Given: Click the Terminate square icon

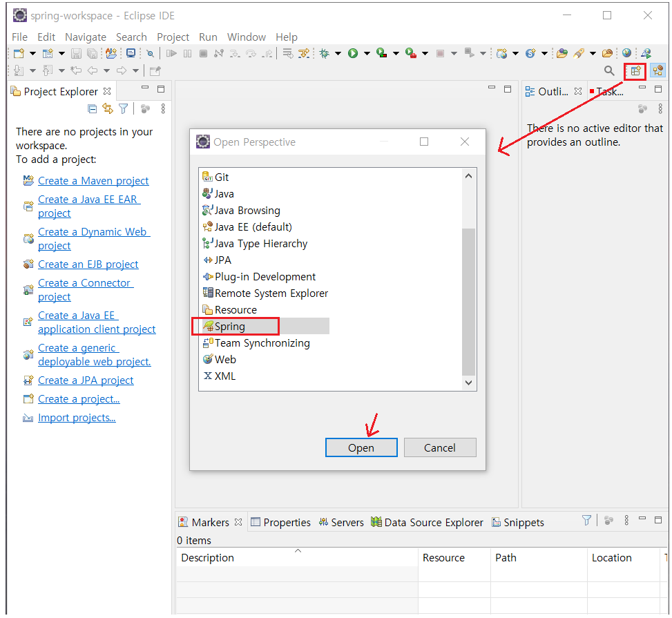Looking at the screenshot, I should (x=204, y=54).
